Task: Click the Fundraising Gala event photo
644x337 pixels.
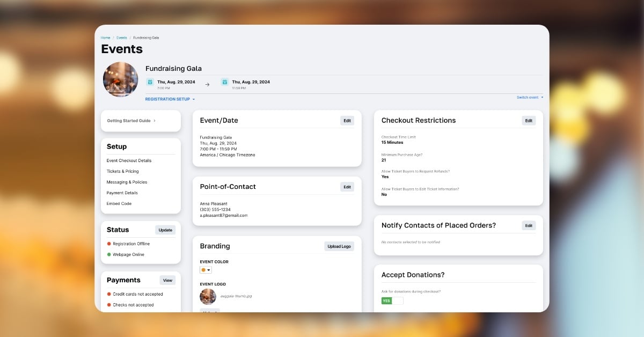Action: (120, 79)
